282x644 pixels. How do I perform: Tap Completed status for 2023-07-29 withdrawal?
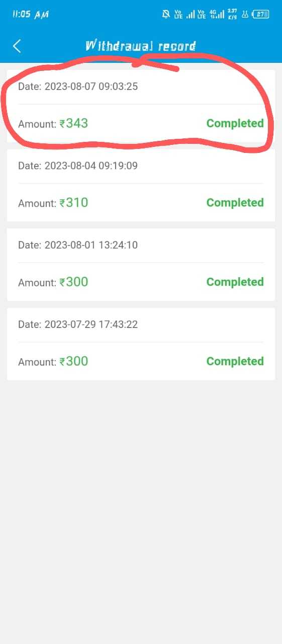[x=235, y=361]
